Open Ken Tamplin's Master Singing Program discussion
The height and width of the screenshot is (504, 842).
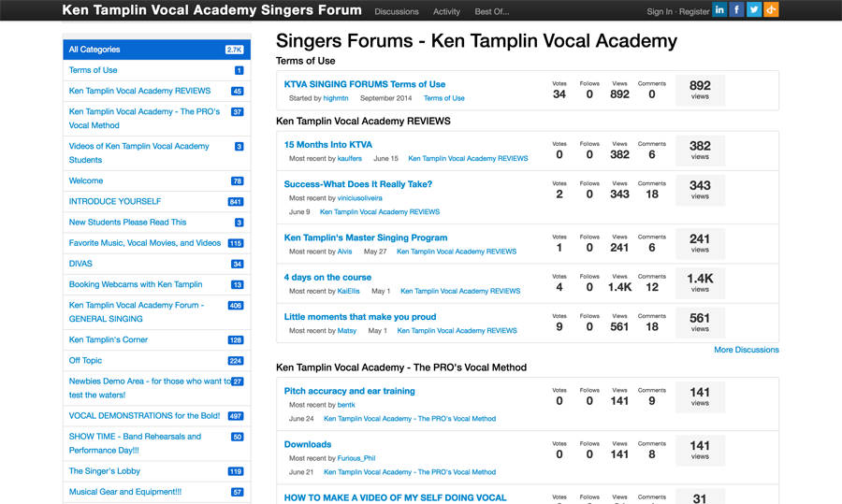click(366, 238)
